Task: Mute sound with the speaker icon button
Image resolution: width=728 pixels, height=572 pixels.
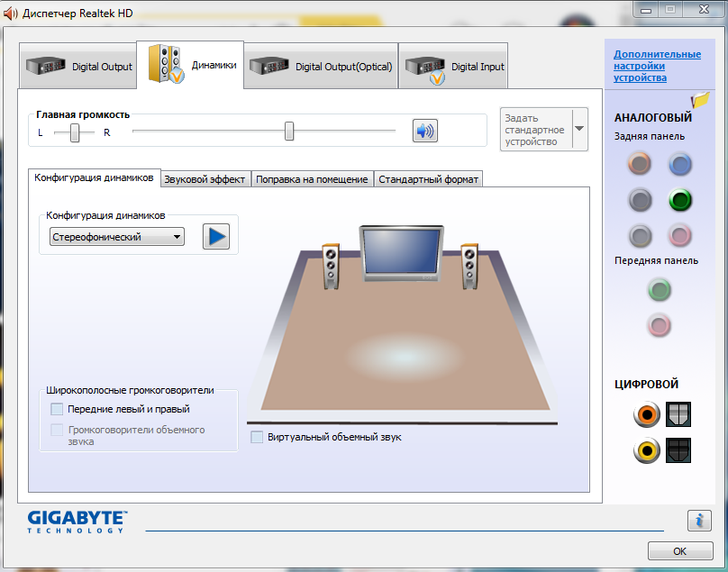Action: [x=425, y=131]
